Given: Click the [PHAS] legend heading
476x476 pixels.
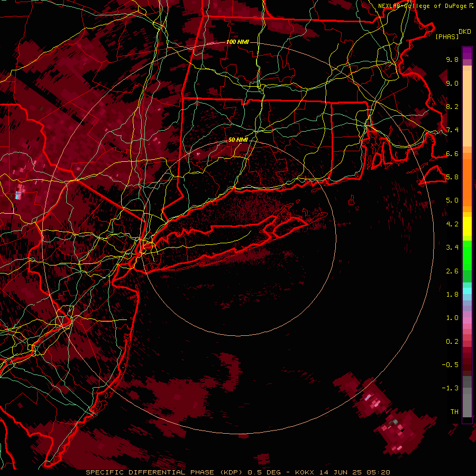Looking at the screenshot, I should coord(447,36).
